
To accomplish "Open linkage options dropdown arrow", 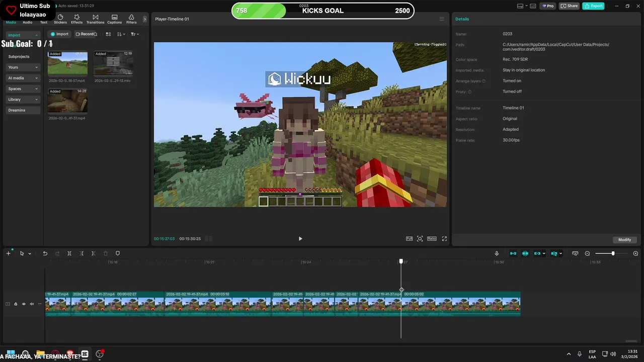I will [x=544, y=254].
